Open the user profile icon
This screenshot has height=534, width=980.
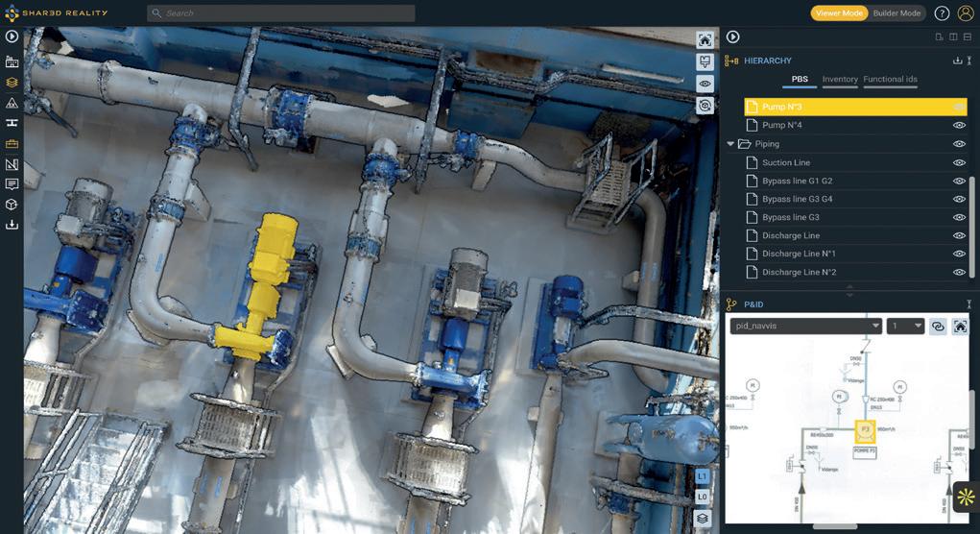(966, 13)
